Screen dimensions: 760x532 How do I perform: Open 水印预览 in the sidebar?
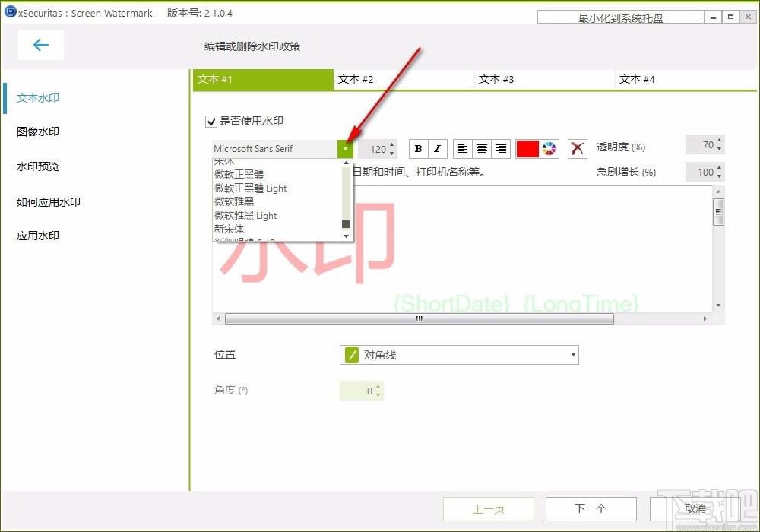pyautogui.click(x=38, y=166)
